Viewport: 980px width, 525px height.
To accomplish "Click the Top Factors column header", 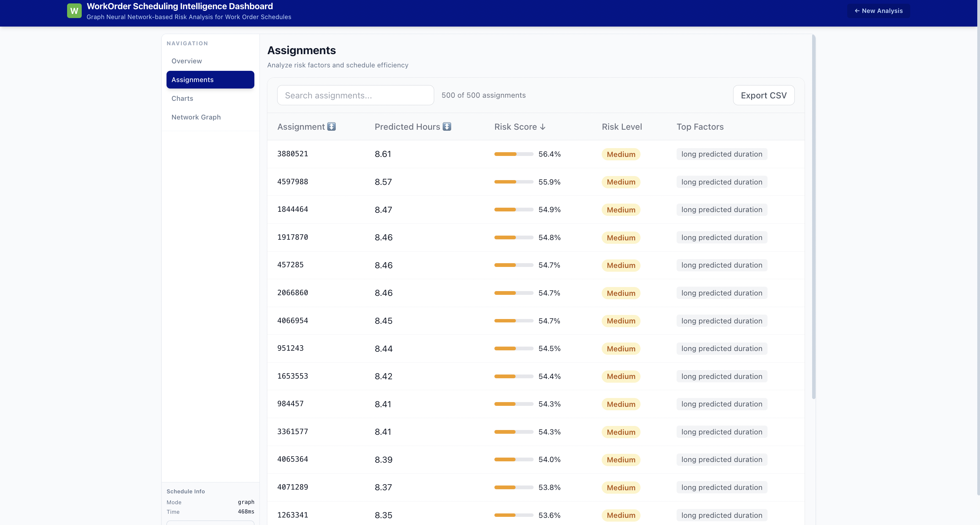I will (x=700, y=127).
